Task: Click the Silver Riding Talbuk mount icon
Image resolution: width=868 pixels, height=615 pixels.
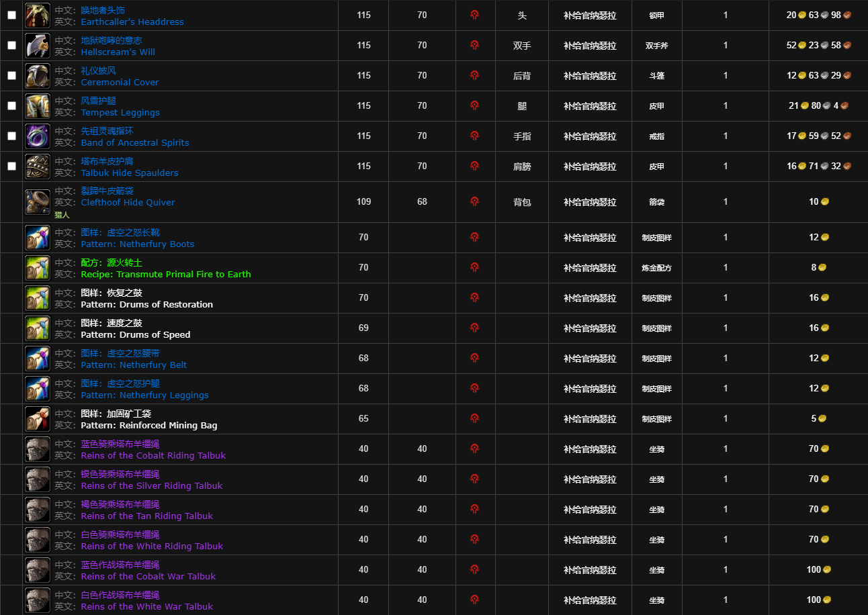Action: 38,479
